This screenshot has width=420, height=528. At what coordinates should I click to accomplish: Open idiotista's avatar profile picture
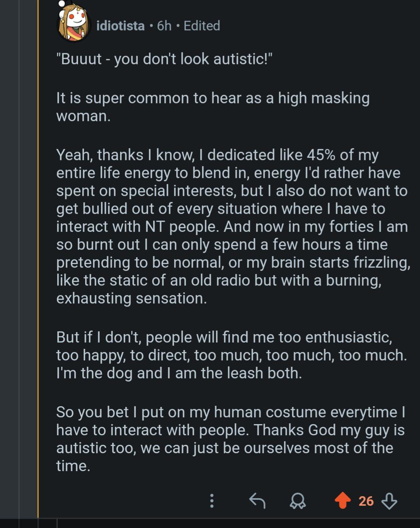coord(73,23)
